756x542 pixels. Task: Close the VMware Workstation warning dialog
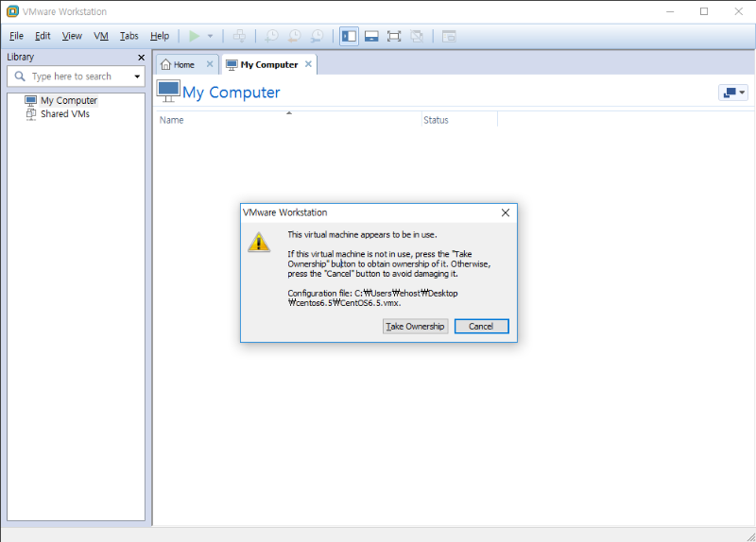coord(506,212)
